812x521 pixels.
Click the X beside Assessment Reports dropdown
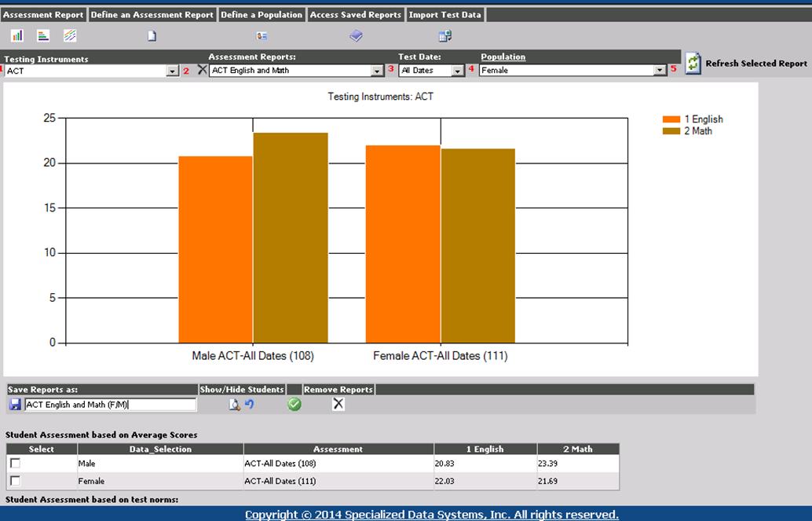click(202, 70)
